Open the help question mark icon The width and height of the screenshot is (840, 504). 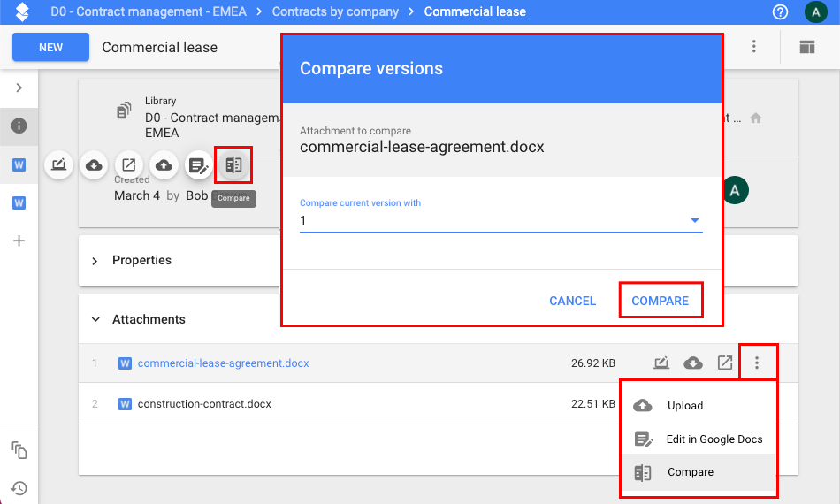point(780,11)
